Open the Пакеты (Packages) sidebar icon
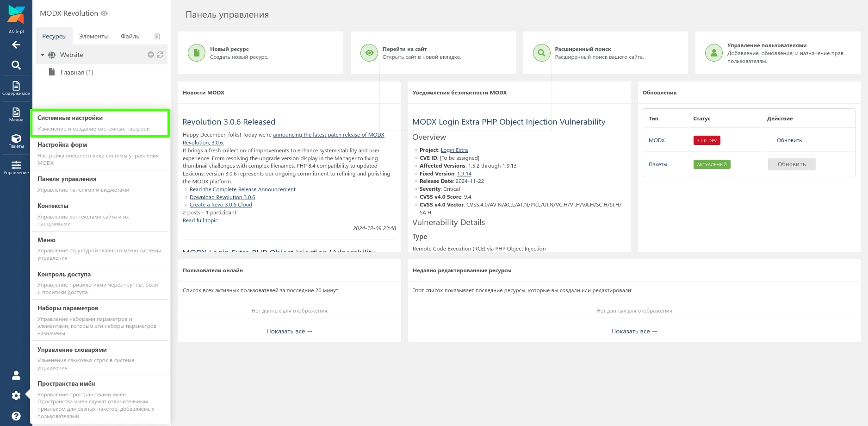Viewport: 868px width, 426px height. point(16,141)
